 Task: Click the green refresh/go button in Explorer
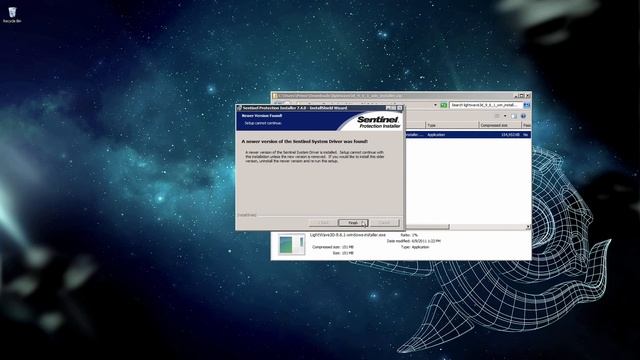point(444,105)
